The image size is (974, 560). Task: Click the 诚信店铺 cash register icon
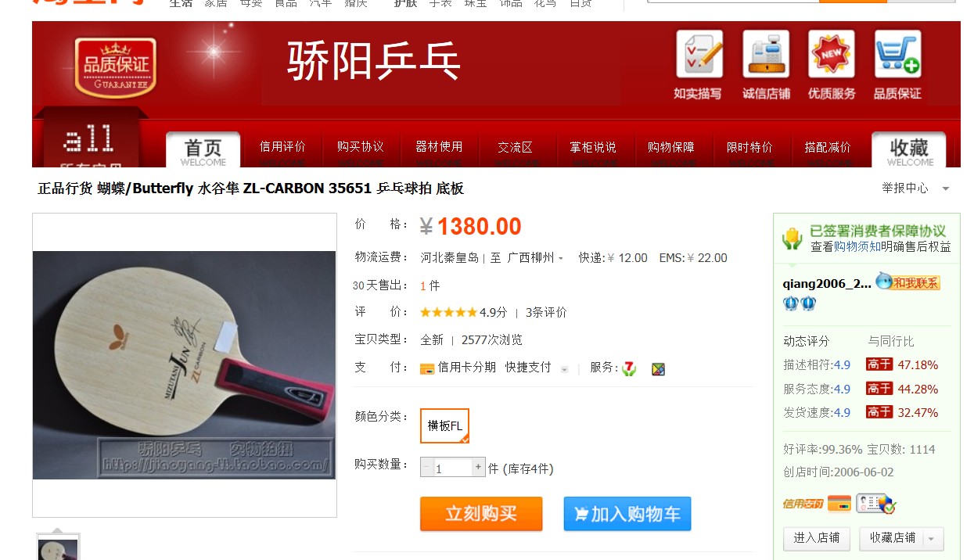tap(766, 55)
